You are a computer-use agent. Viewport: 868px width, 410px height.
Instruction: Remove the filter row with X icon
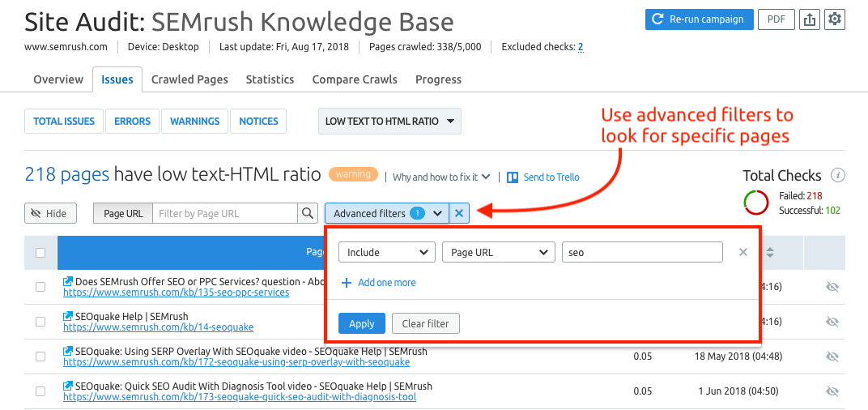click(743, 252)
